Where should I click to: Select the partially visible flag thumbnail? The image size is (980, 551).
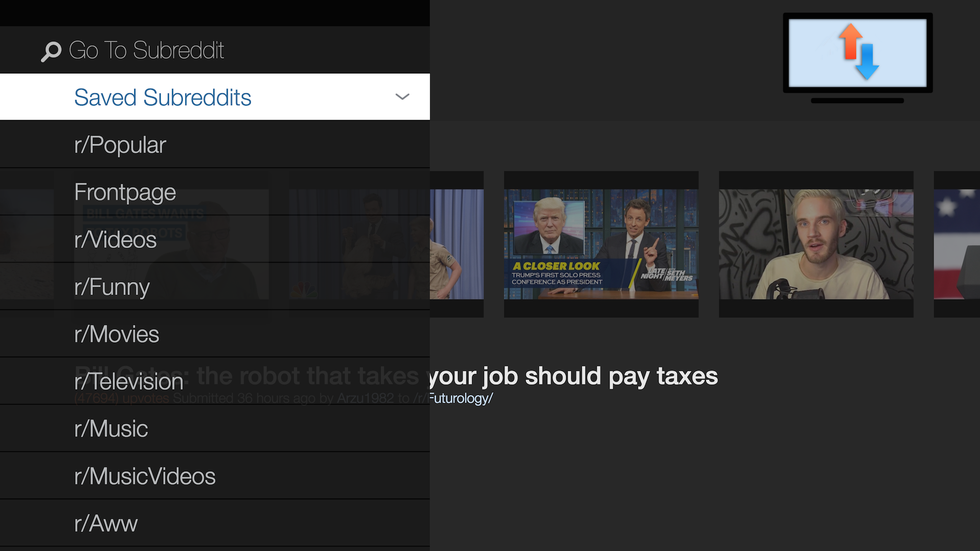click(x=957, y=244)
